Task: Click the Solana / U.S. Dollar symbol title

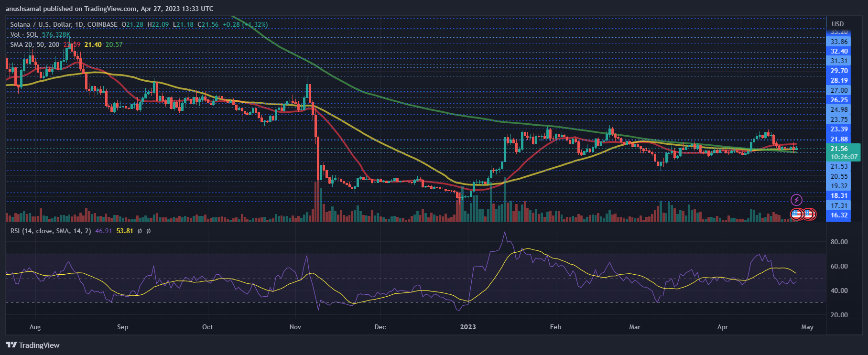Action: coord(64,24)
